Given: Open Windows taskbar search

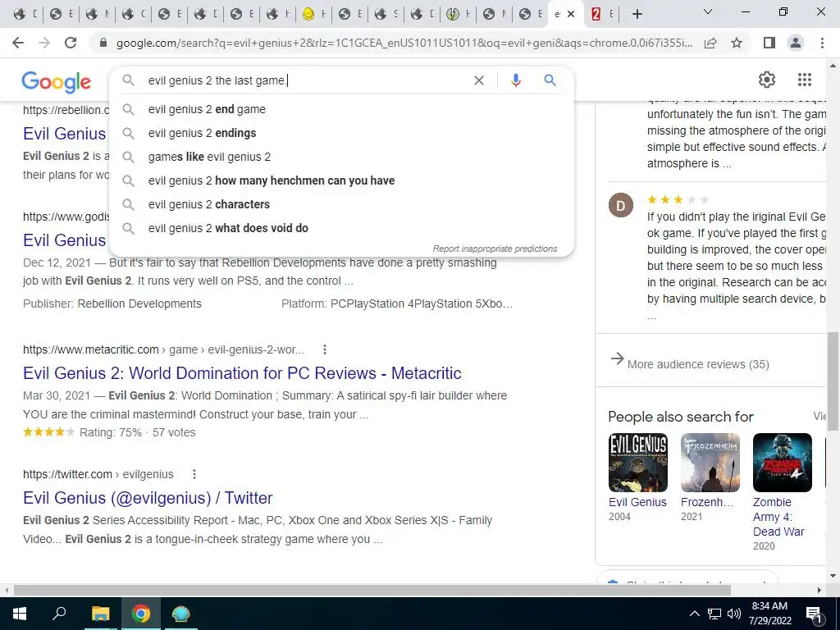Looking at the screenshot, I should [x=59, y=614].
